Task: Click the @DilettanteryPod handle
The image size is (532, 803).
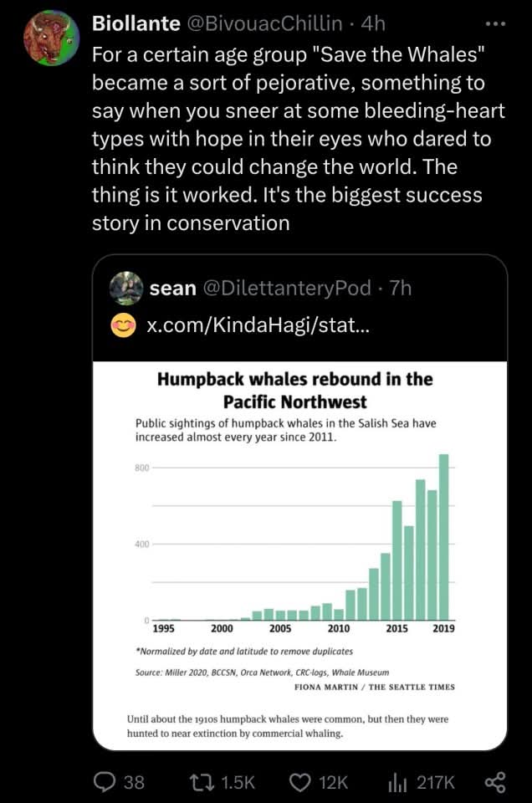Action: [287, 288]
